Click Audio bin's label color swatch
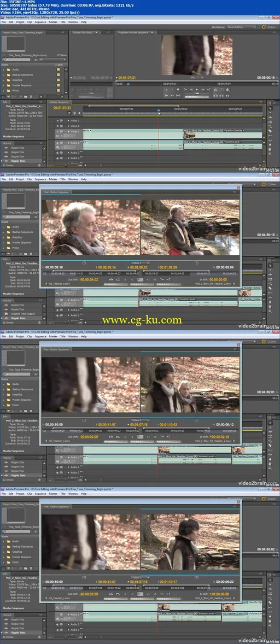The image size is (280, 644). tap(59, 69)
